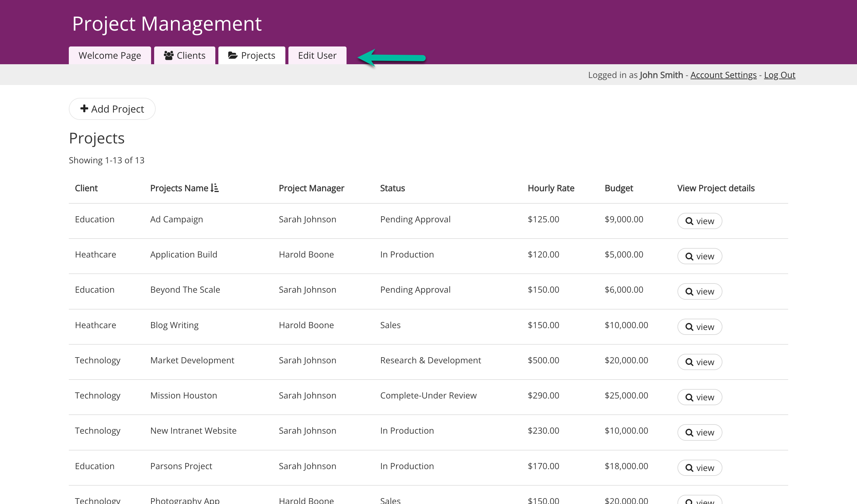Click the Client column header
857x504 pixels.
(x=86, y=188)
